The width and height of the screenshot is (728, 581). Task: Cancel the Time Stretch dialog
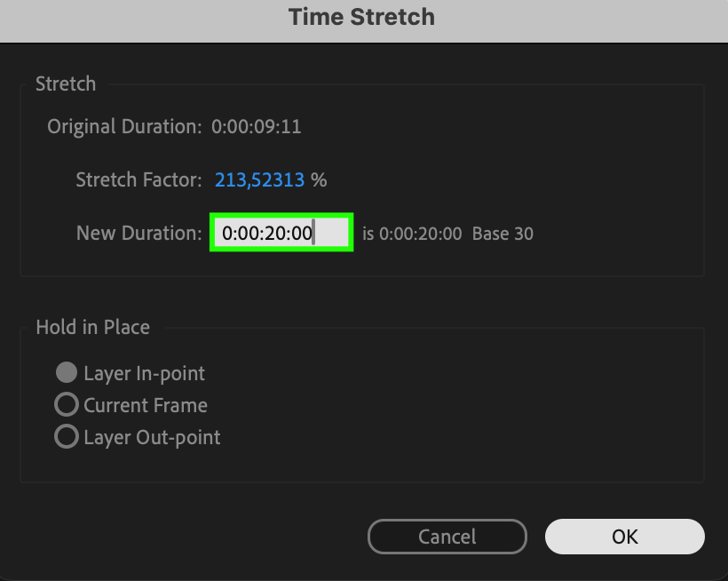(x=447, y=537)
